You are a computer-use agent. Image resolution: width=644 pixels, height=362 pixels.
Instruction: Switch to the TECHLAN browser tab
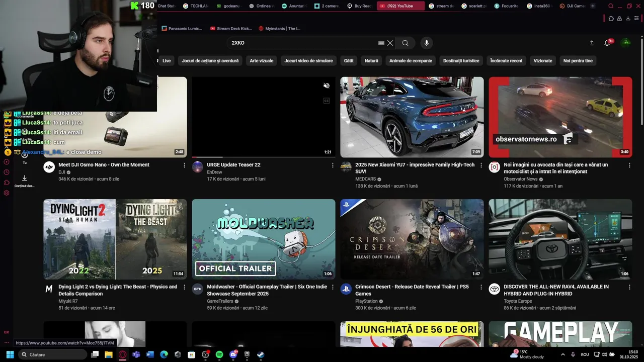click(195, 6)
